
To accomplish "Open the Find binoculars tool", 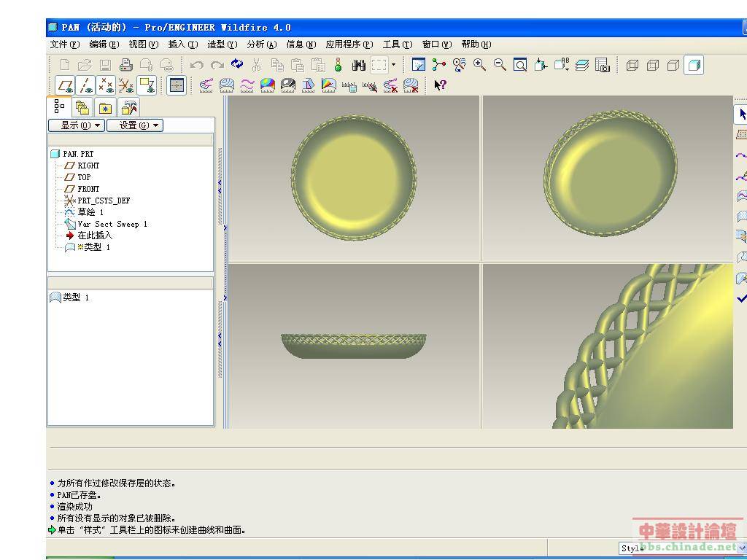I will click(358, 65).
